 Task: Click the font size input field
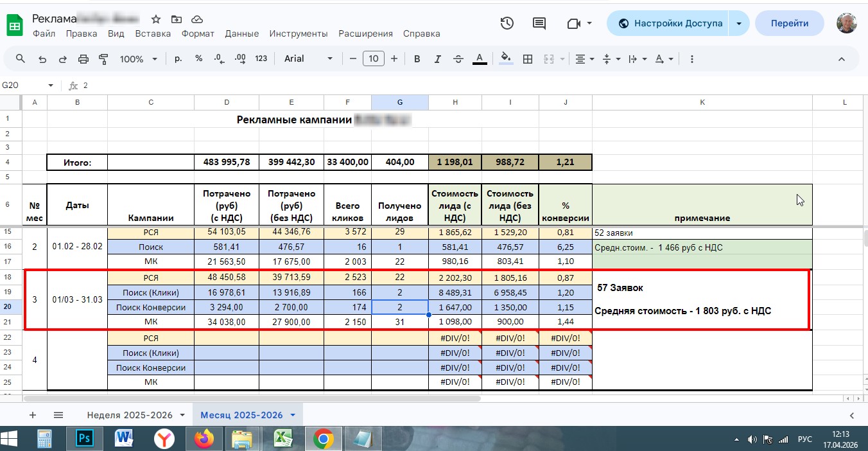coord(373,59)
